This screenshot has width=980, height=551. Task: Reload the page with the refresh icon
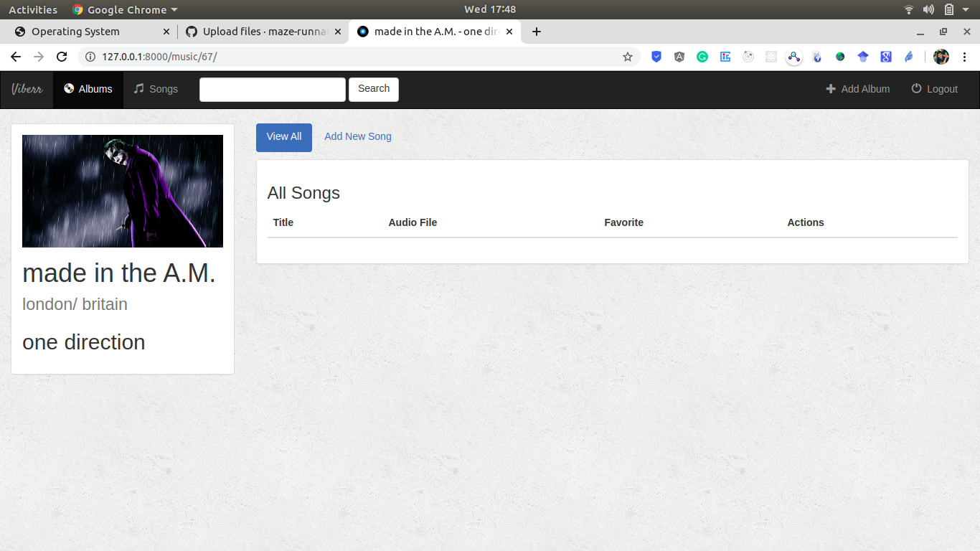(62, 57)
